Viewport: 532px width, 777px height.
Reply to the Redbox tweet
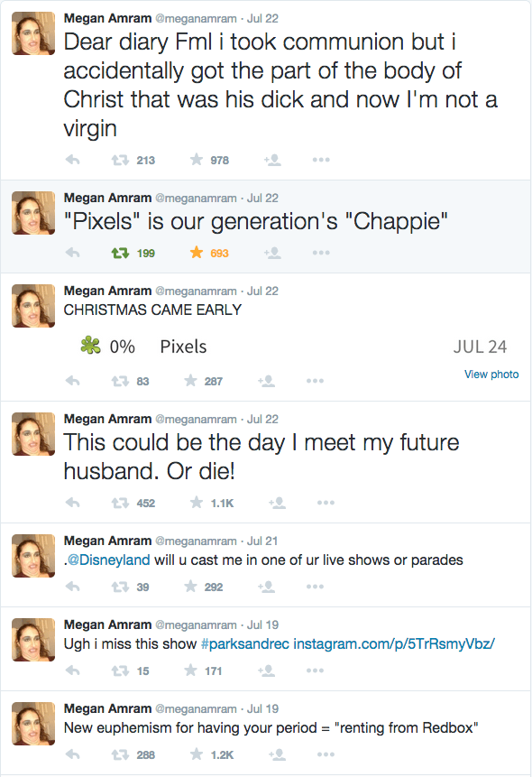click(73, 754)
